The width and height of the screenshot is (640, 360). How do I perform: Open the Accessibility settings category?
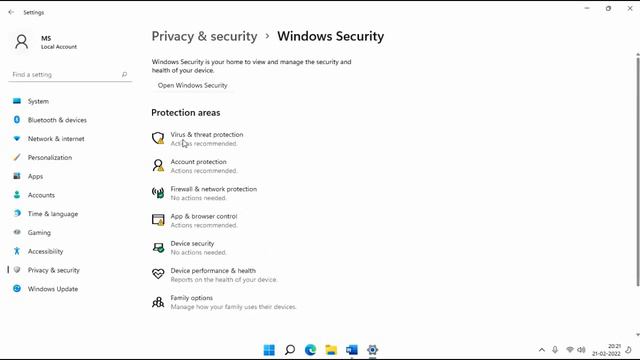[45, 251]
